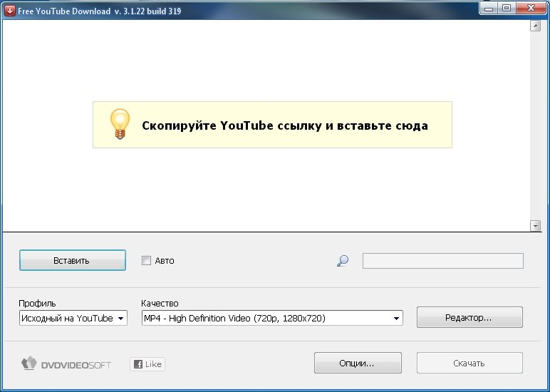Click the Скачать download button
Viewport: 550px width, 392px height.
(x=469, y=363)
